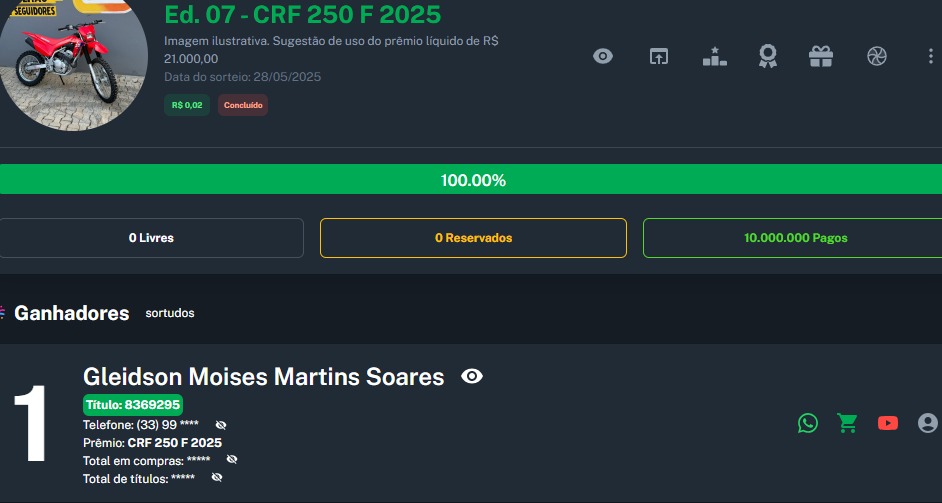Open the ranking podium icon
Screen dimensions: 942x503
(714, 56)
